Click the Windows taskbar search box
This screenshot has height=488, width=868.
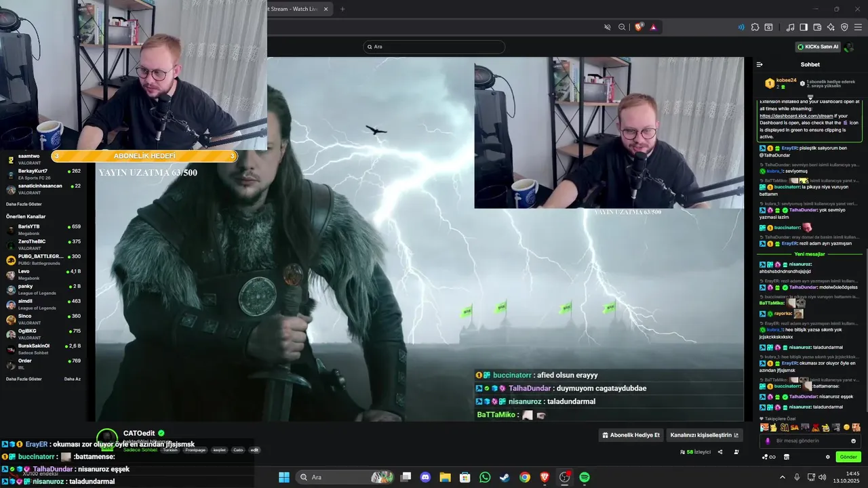click(344, 477)
